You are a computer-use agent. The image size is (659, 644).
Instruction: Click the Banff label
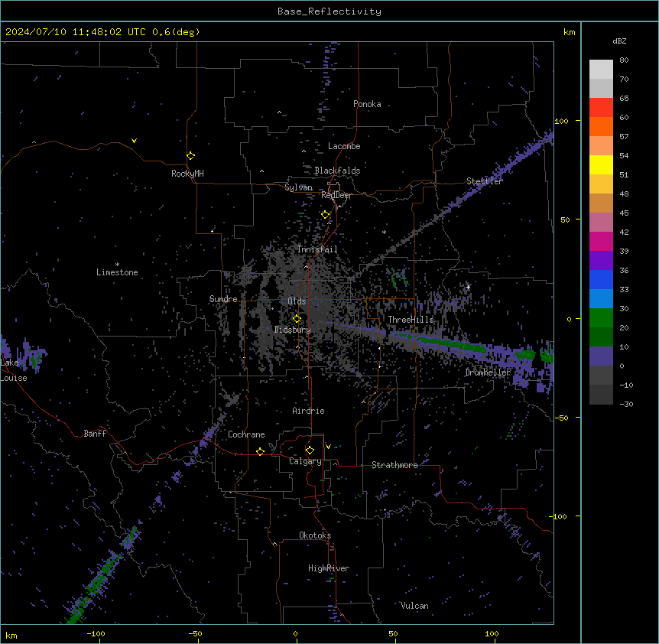click(x=95, y=434)
